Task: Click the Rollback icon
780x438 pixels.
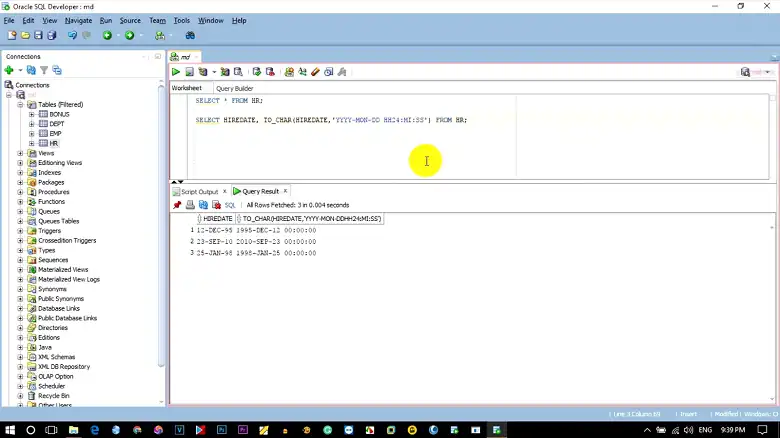Action: click(x=270, y=72)
